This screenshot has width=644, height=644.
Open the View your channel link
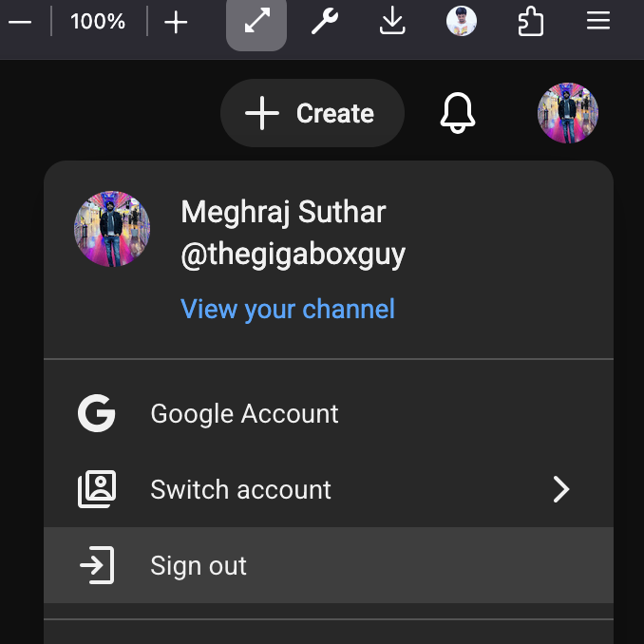coord(288,309)
